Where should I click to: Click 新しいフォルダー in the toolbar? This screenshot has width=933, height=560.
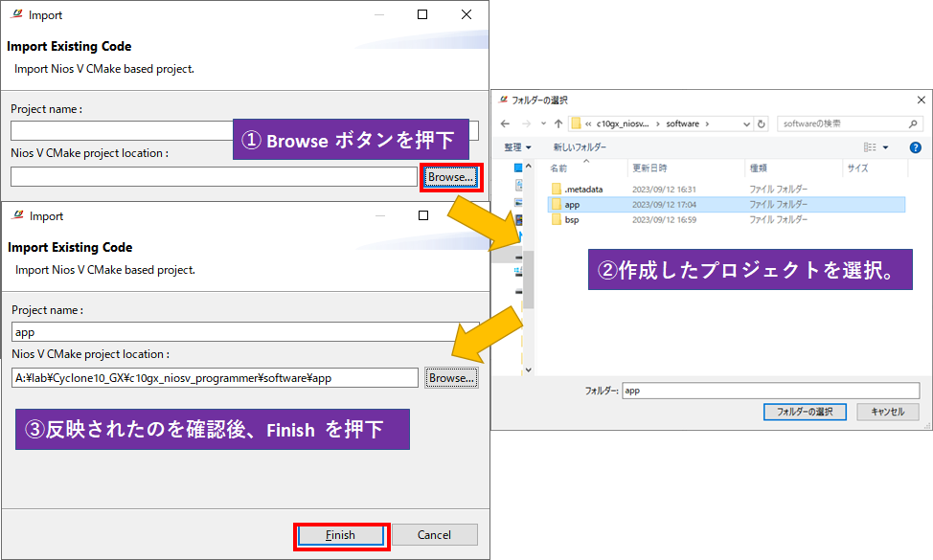580,147
